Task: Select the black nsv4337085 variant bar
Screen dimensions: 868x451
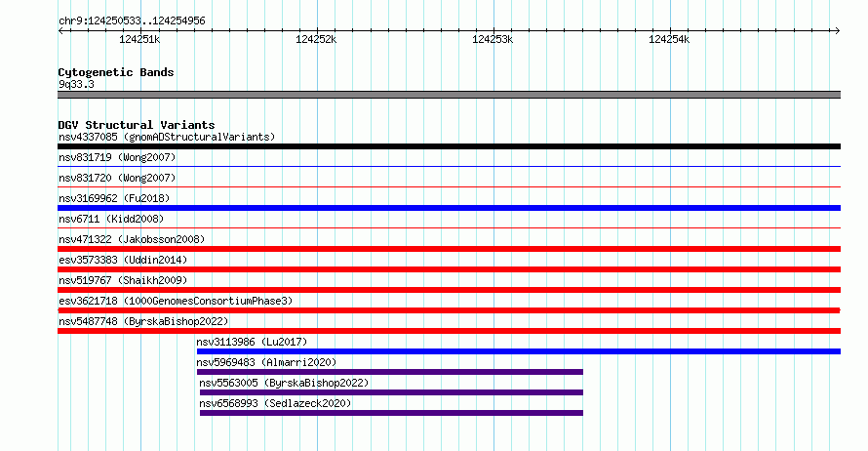Action: coord(449,146)
